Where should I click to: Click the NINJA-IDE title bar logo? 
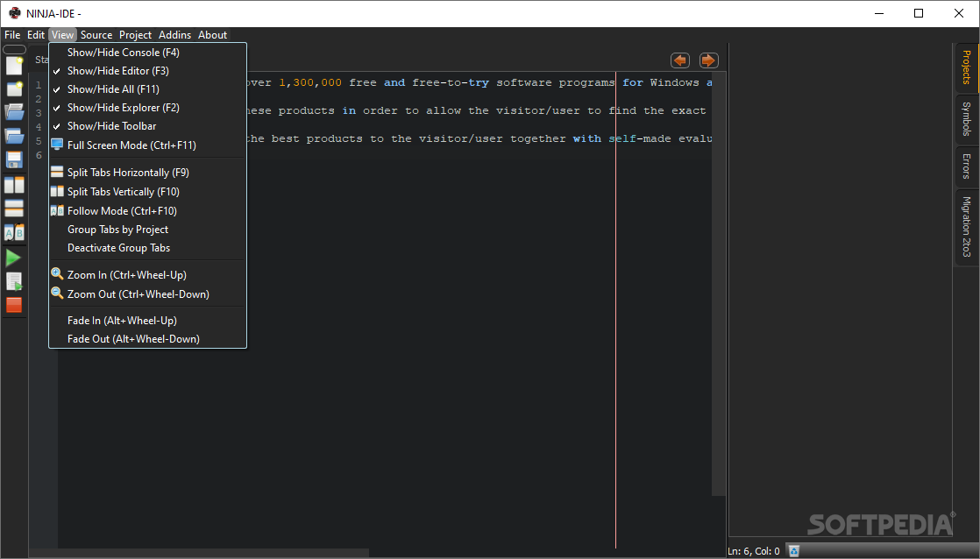(x=14, y=13)
